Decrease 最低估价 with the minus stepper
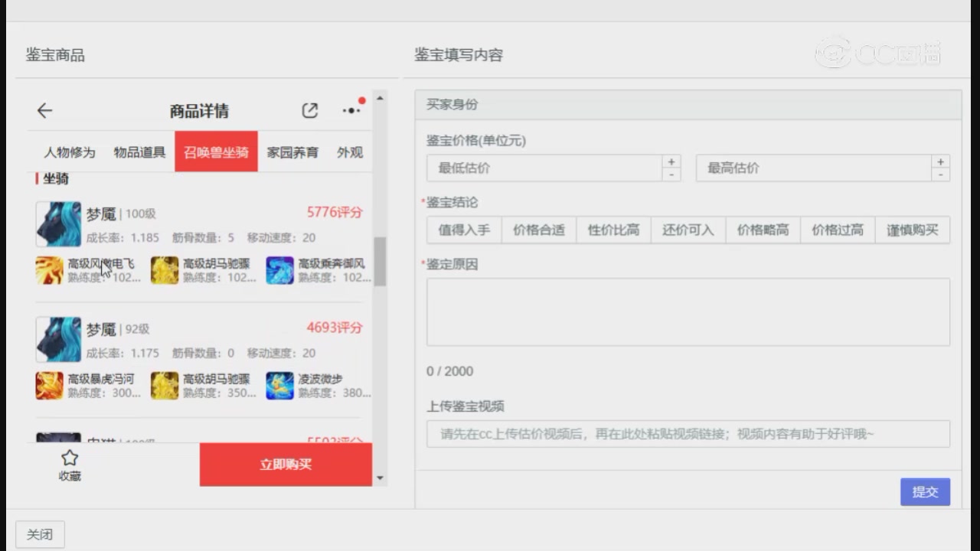 pyautogui.click(x=671, y=174)
